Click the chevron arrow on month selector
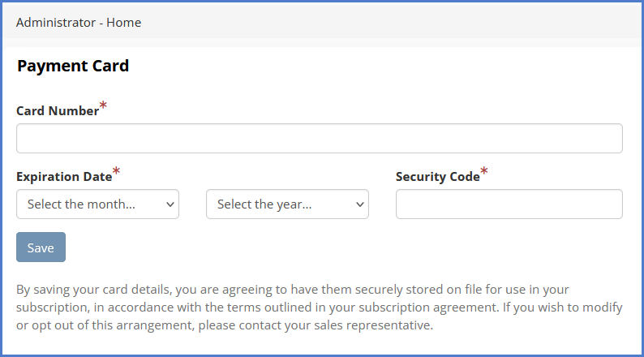 170,204
